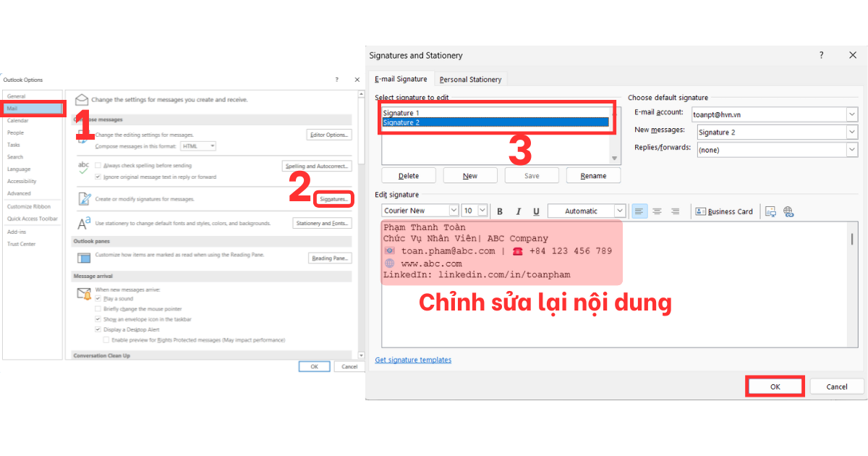Apply italic formatting to the signature
Viewport: 868px width, 456px height.
click(519, 211)
